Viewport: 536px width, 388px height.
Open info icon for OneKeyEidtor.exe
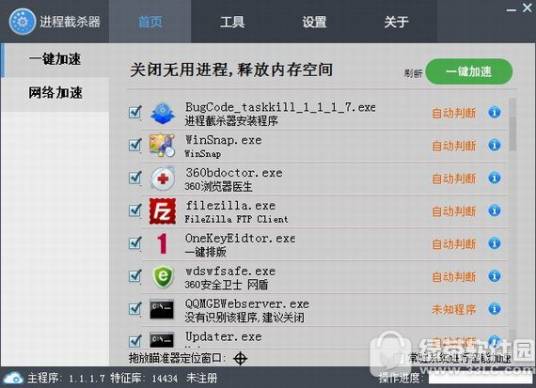click(x=494, y=243)
